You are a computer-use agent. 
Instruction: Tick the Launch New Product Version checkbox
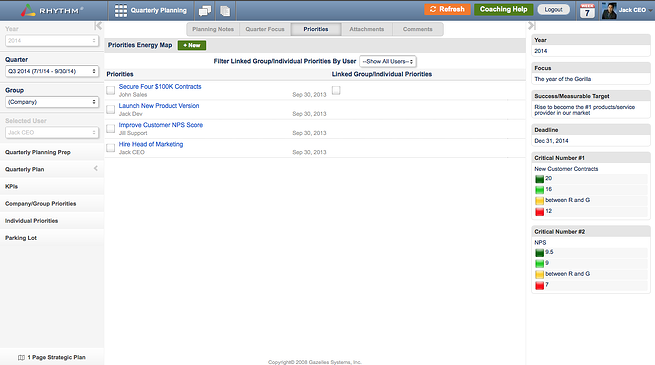[111, 109]
